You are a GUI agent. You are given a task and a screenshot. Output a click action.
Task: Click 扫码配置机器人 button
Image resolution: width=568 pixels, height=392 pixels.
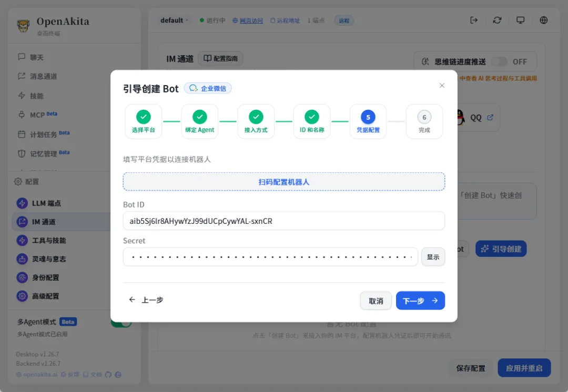coord(284,182)
